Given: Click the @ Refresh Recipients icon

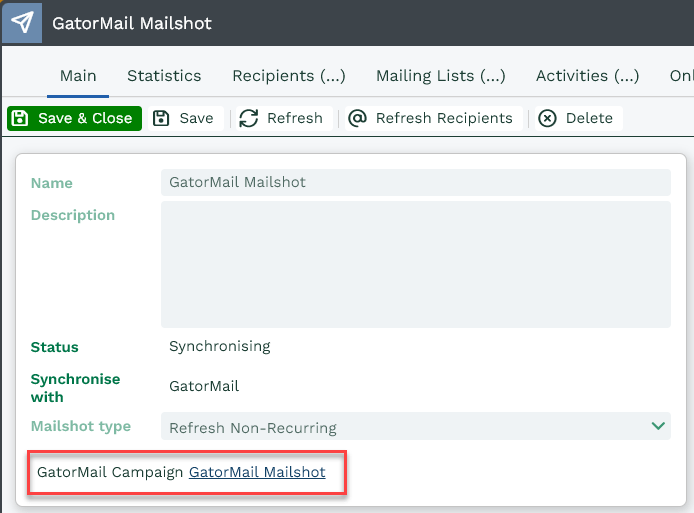Looking at the screenshot, I should [357, 118].
